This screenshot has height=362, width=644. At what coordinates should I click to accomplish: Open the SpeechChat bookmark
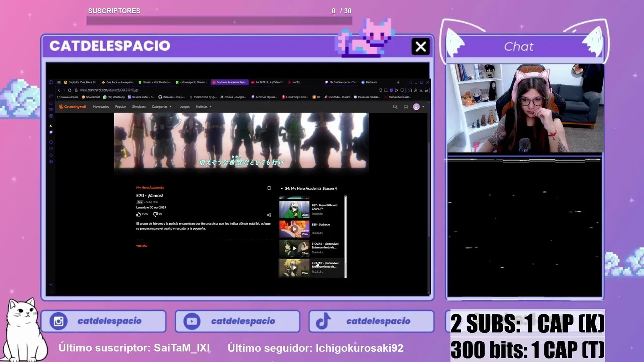91,97
